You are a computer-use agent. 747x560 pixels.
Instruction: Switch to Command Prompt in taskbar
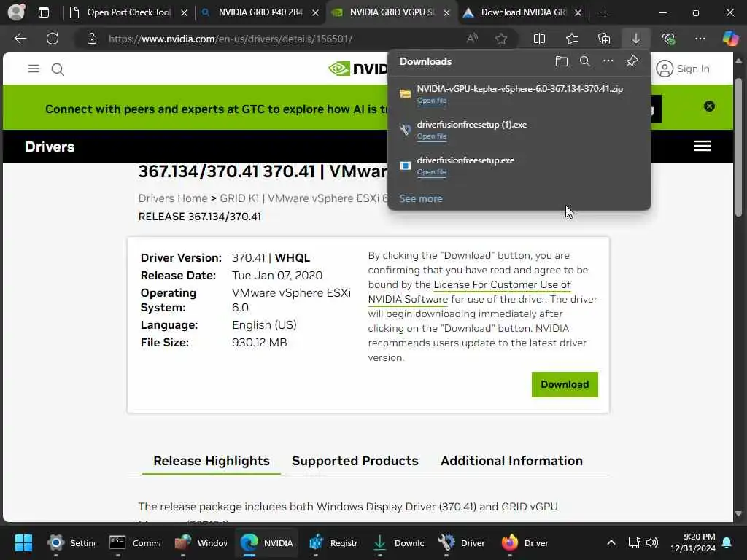[x=135, y=542]
